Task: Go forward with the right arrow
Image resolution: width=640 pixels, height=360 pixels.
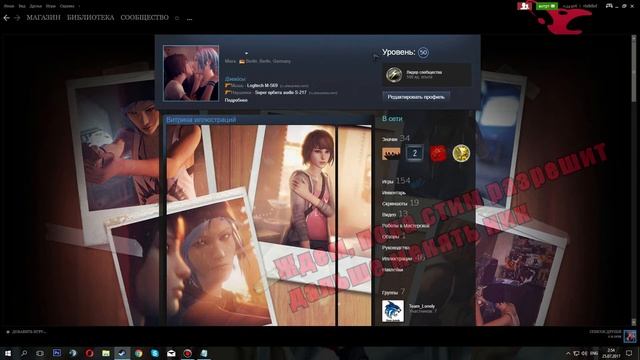Action: 17,18
